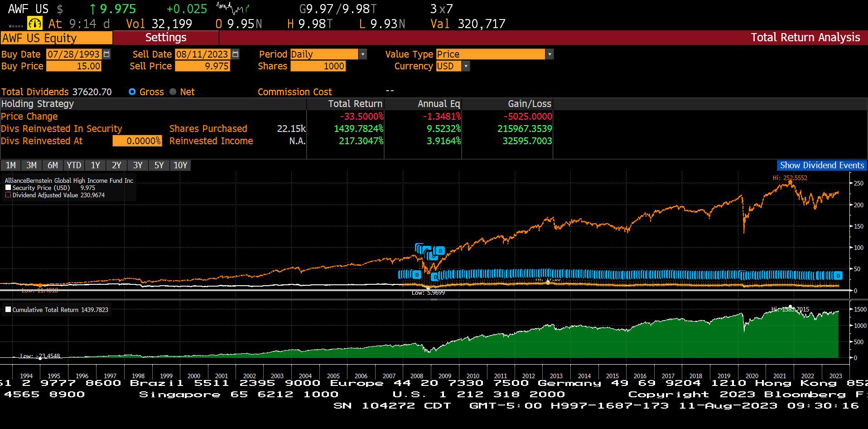Select the Net dividends radio button
Image resolution: width=868 pixels, height=429 pixels.
tap(173, 92)
